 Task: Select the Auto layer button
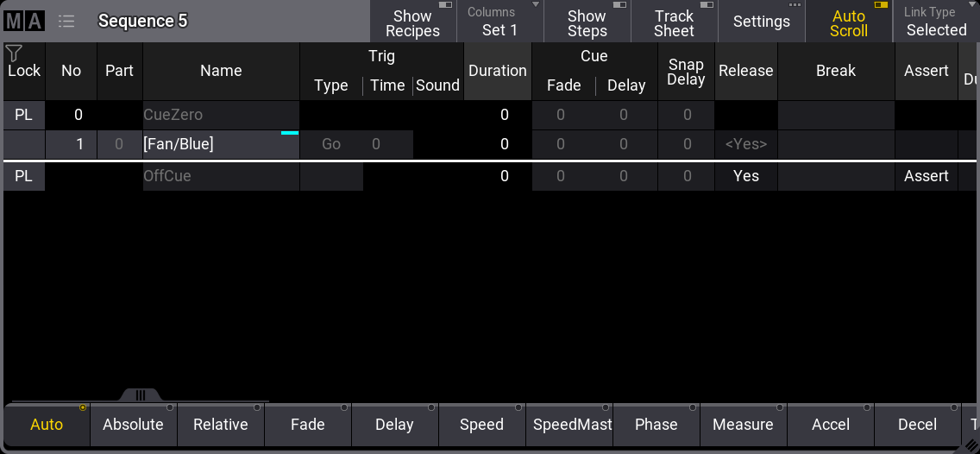(x=47, y=425)
